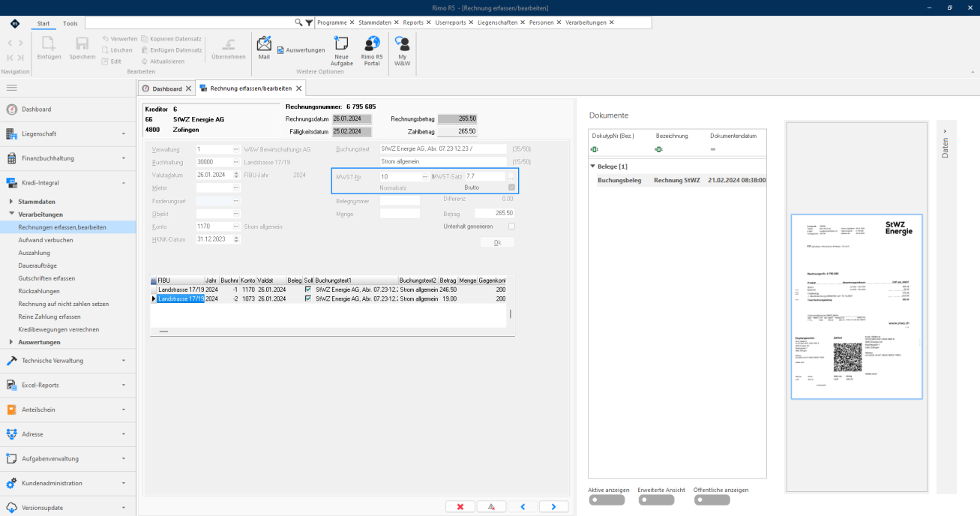Viewport: 980px width, 516px height.
Task: Toggle Aktive anzeigen switch
Action: point(607,499)
